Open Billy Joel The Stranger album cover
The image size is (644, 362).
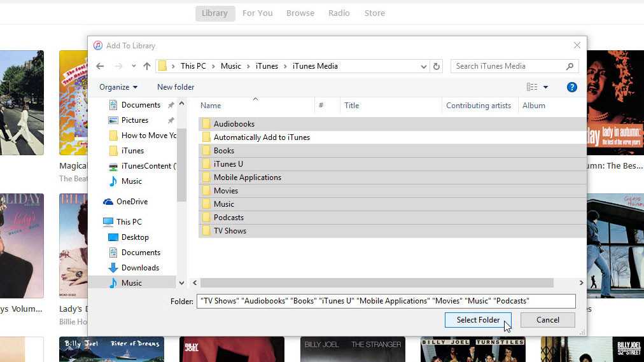[353, 349]
